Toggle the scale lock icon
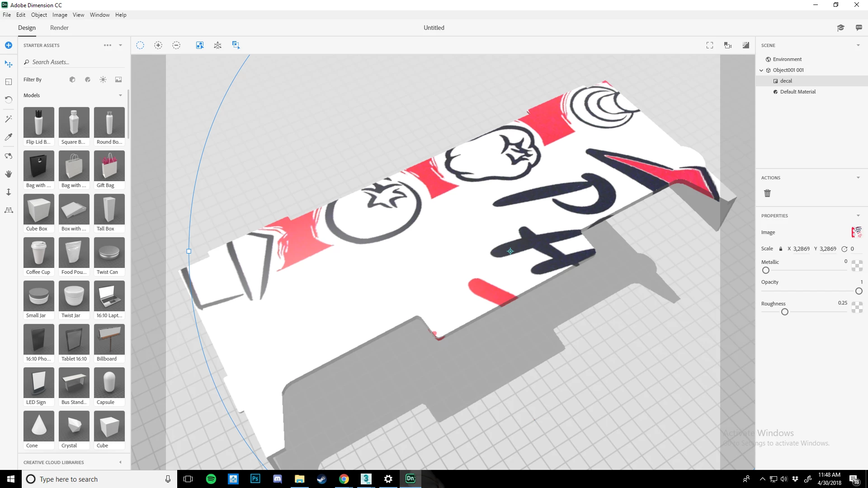The height and width of the screenshot is (488, 868). click(780, 249)
